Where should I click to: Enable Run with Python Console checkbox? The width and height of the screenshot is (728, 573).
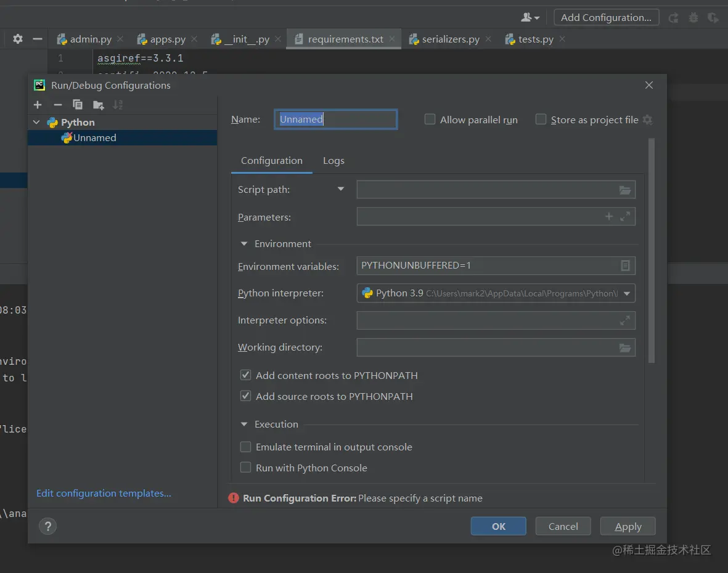245,467
